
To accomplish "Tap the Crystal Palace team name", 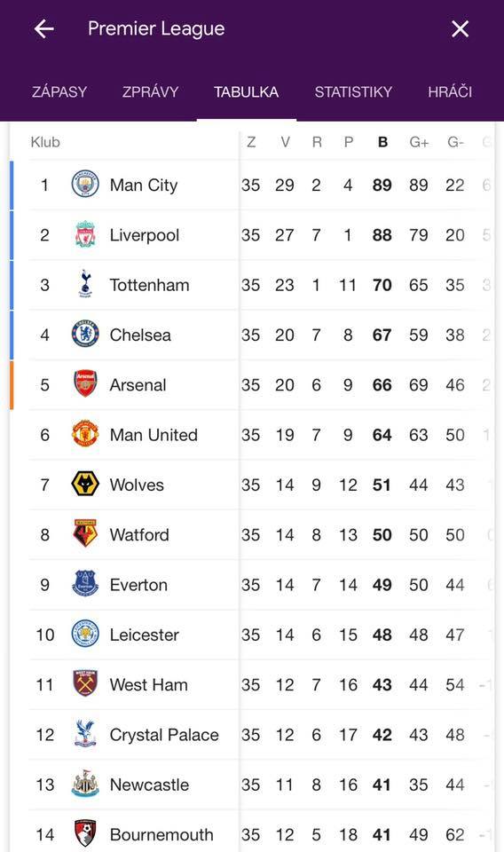I will point(164,735).
